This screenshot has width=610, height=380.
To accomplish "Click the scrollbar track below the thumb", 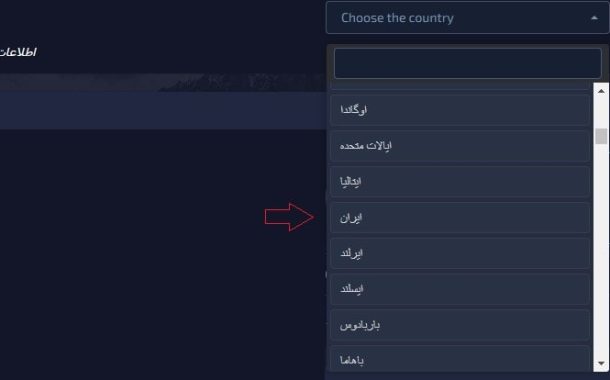I will point(601,249).
